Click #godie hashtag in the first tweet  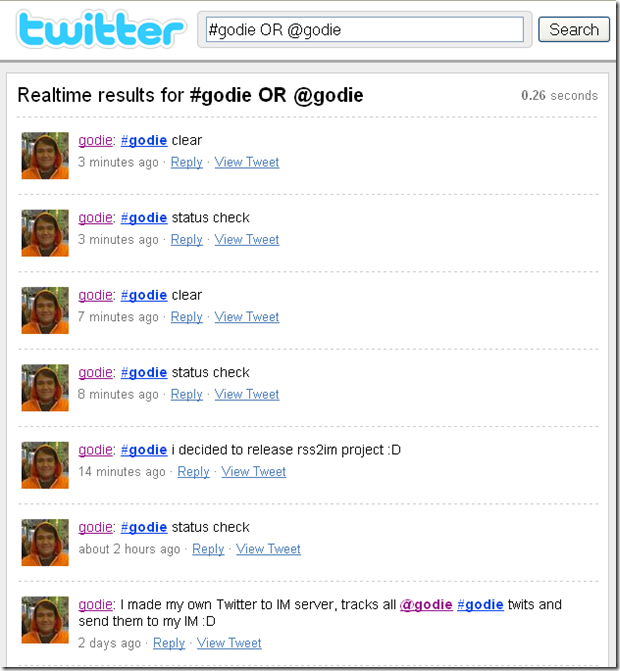144,140
